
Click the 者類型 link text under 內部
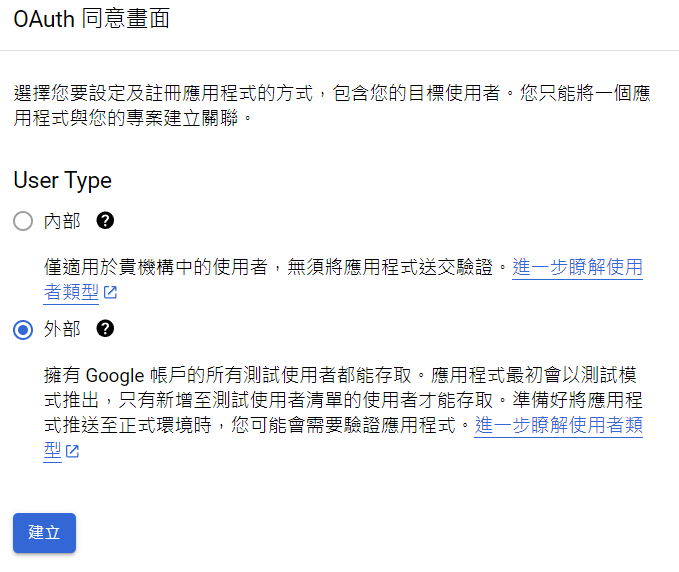(71, 292)
